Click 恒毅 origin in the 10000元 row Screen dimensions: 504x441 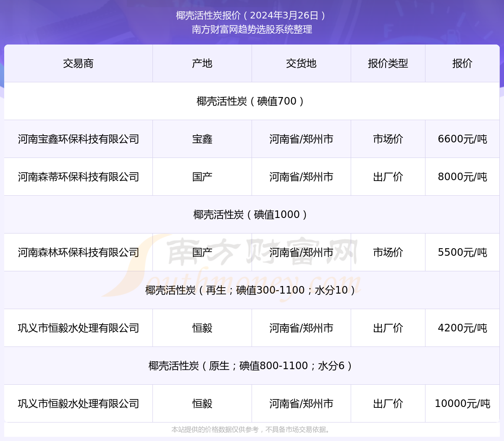202,404
